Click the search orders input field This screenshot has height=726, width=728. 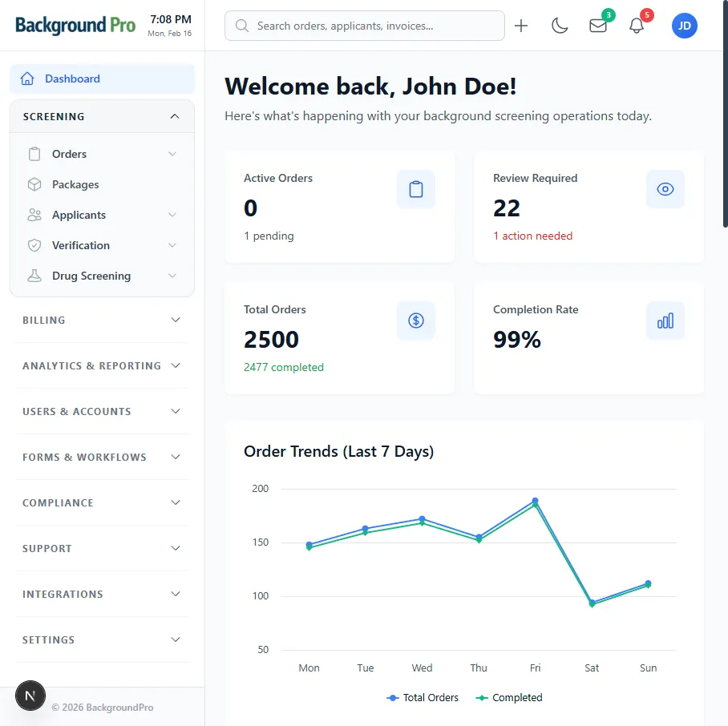(x=365, y=26)
